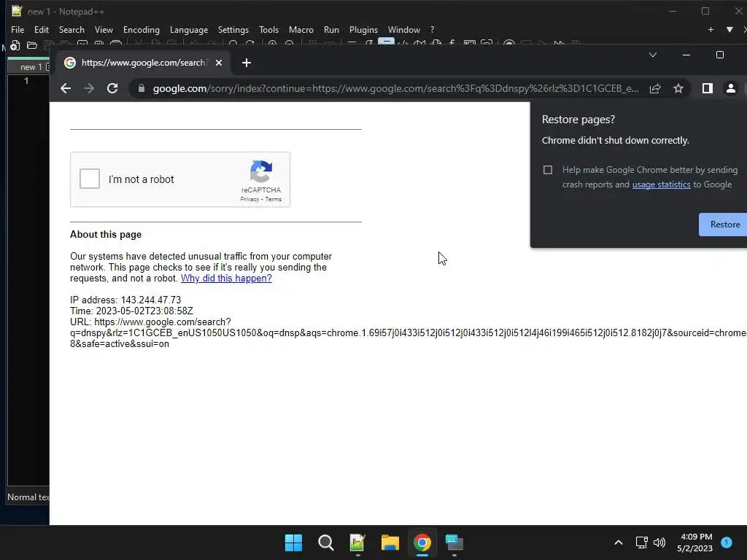The width and height of the screenshot is (747, 560).
Task: Open the Window menu in Notepad++
Action: click(404, 29)
